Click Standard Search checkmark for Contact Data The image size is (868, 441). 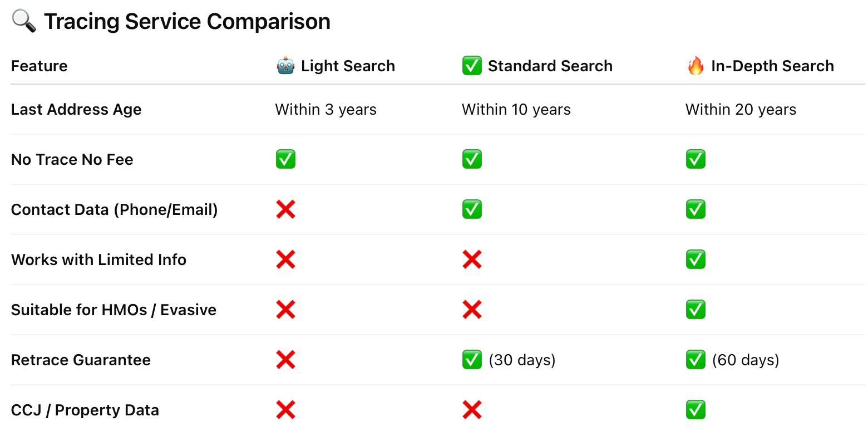pos(472,209)
